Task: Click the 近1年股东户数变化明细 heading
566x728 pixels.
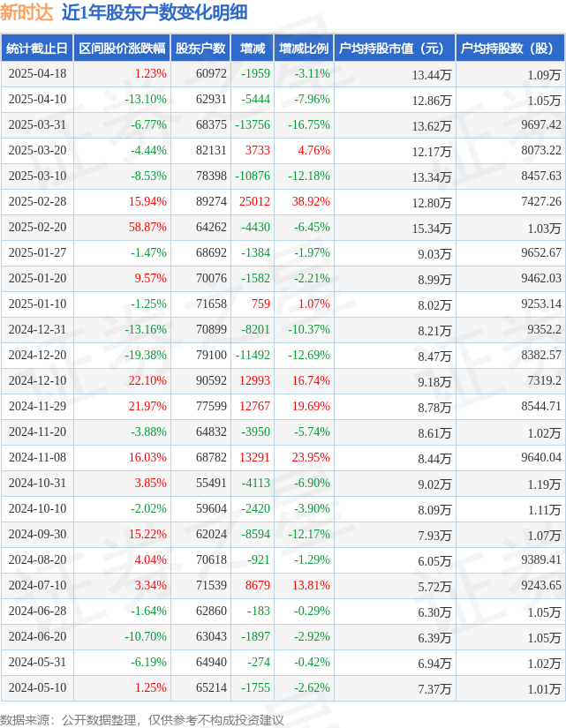Action: [155, 12]
